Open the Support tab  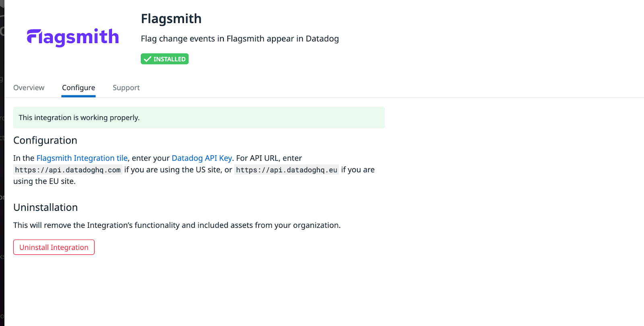click(126, 87)
